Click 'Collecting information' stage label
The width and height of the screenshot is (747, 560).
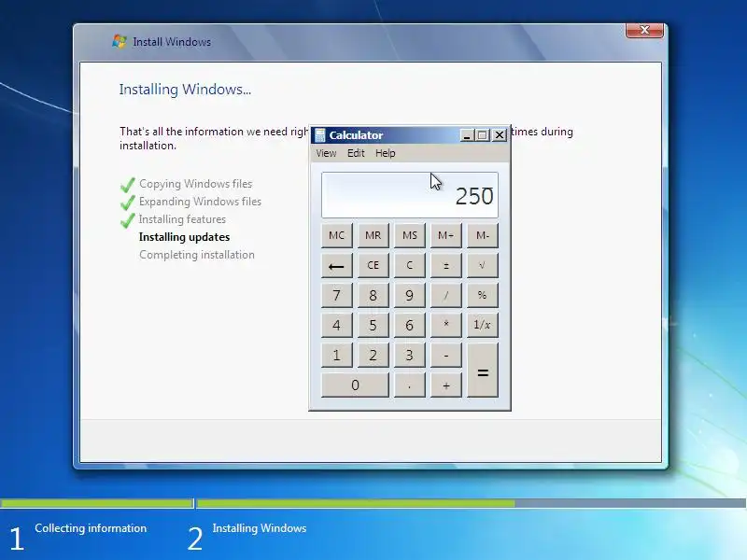tap(91, 528)
